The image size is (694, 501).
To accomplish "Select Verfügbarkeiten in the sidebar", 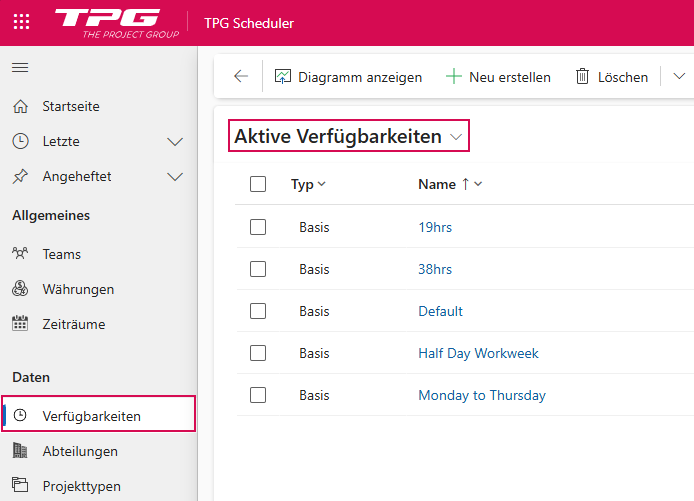I will pyautogui.click(x=98, y=416).
